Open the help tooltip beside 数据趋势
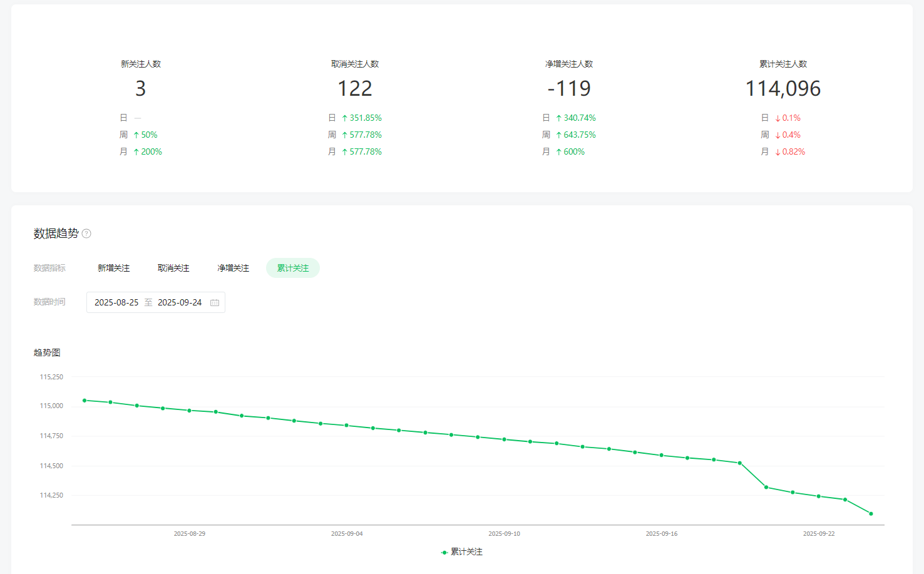924x574 pixels. pyautogui.click(x=86, y=233)
